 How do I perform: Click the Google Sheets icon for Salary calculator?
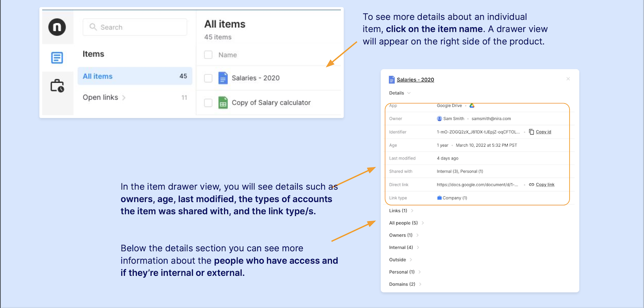[x=223, y=103]
